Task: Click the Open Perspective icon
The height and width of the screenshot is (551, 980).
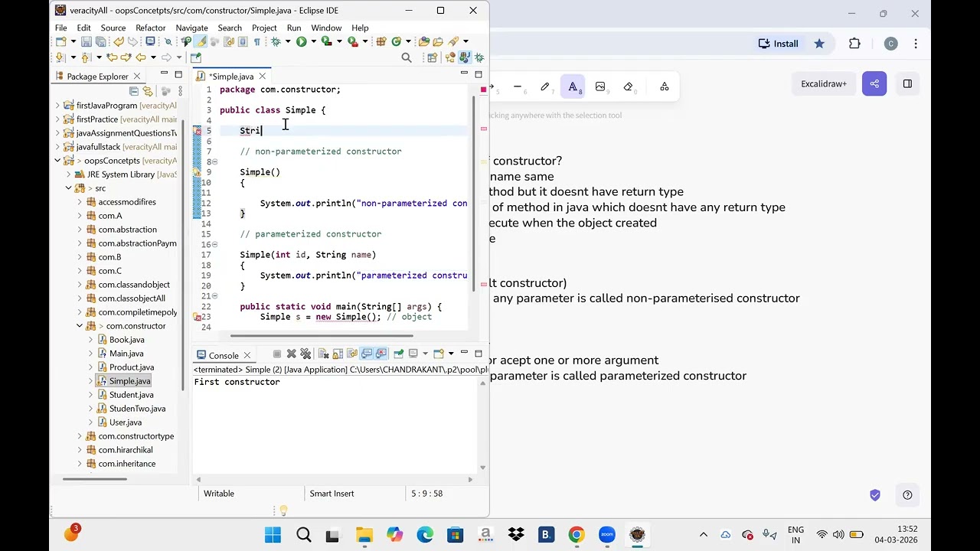Action: (433, 57)
